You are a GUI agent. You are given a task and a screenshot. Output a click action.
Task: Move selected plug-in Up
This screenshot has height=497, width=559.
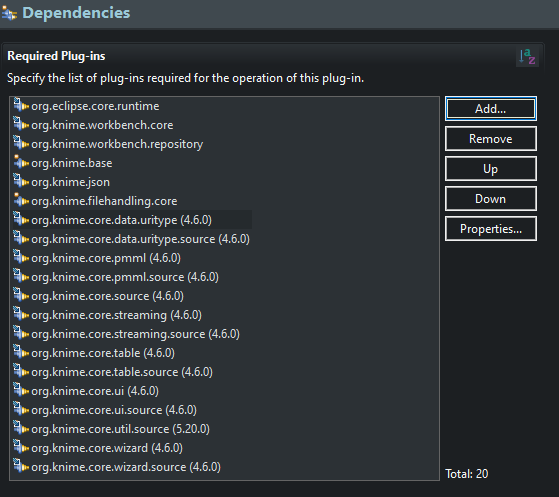(491, 169)
